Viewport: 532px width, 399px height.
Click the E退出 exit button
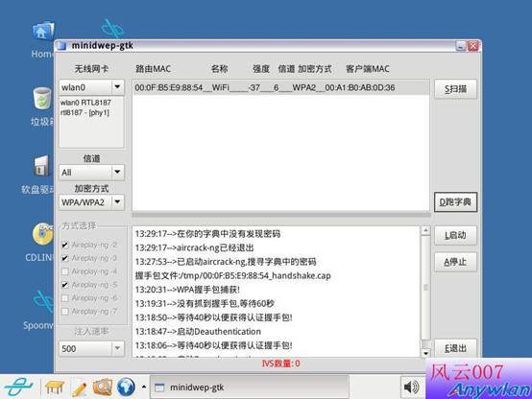pos(456,348)
